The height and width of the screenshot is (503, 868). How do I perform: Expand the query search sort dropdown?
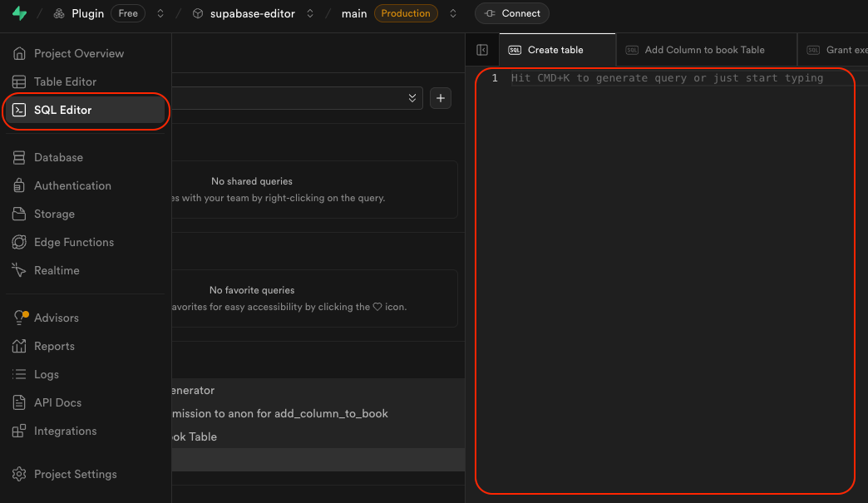pyautogui.click(x=412, y=98)
